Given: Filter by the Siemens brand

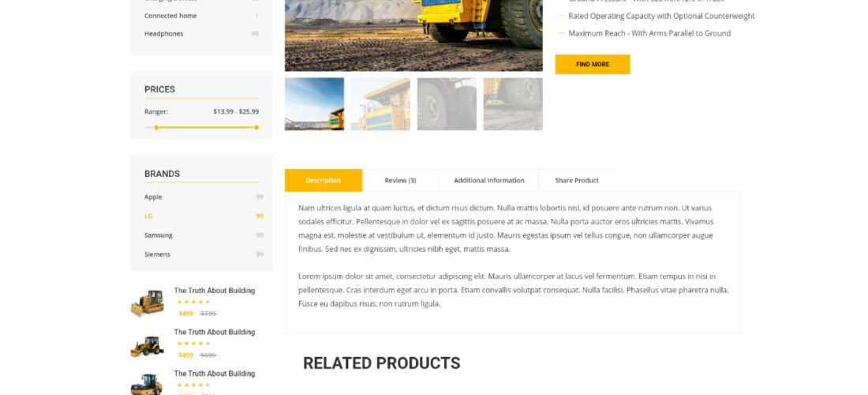Looking at the screenshot, I should (157, 255).
